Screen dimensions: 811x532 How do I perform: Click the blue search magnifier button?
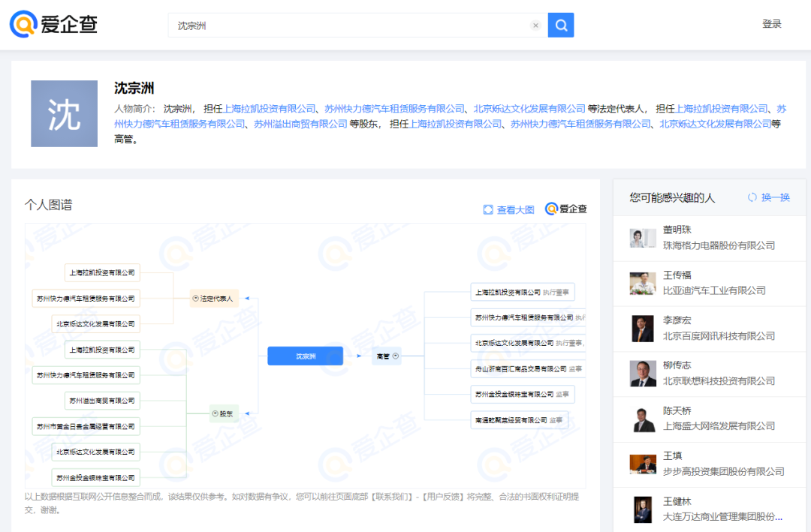[561, 25]
